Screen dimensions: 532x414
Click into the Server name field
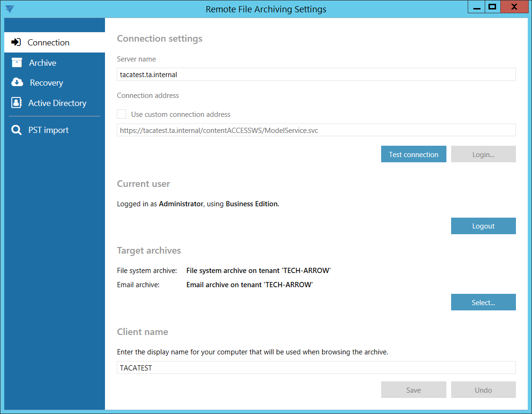point(316,74)
